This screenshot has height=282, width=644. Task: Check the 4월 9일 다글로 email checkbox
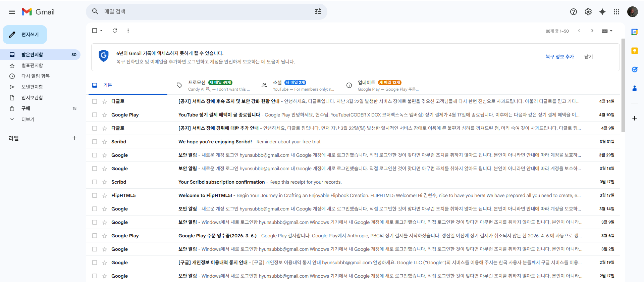pyautogui.click(x=95, y=128)
